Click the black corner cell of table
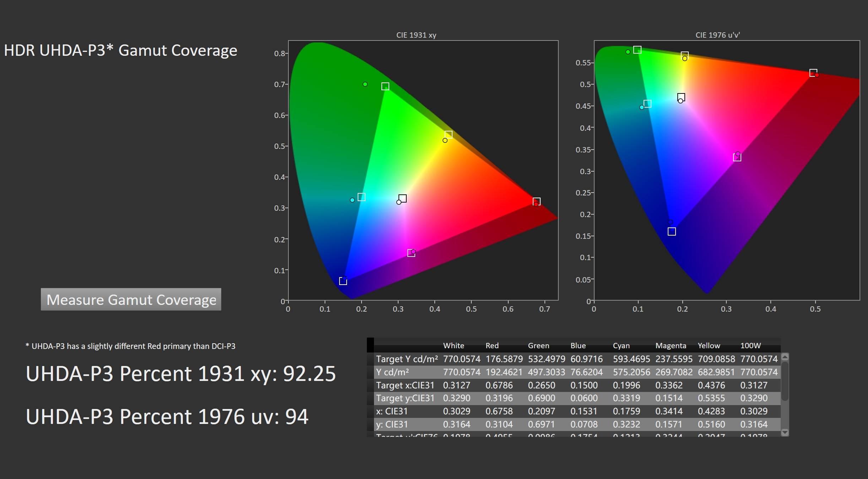 tap(370, 345)
